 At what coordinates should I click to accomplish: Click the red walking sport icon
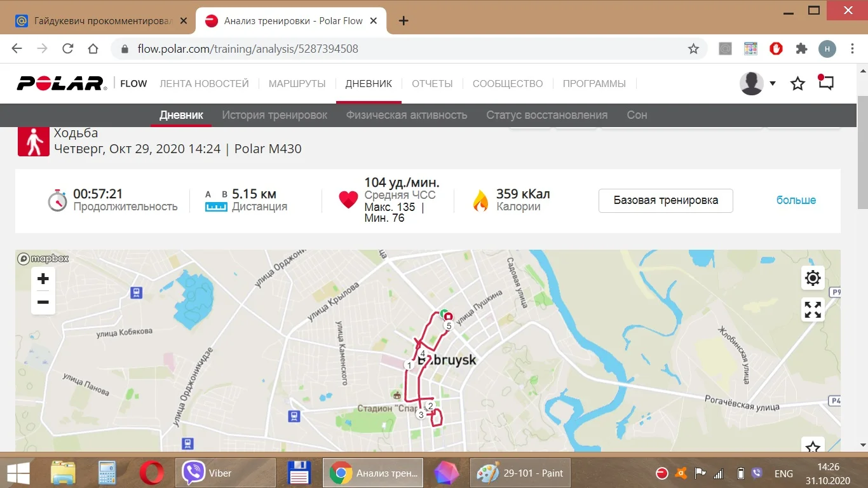pyautogui.click(x=33, y=141)
